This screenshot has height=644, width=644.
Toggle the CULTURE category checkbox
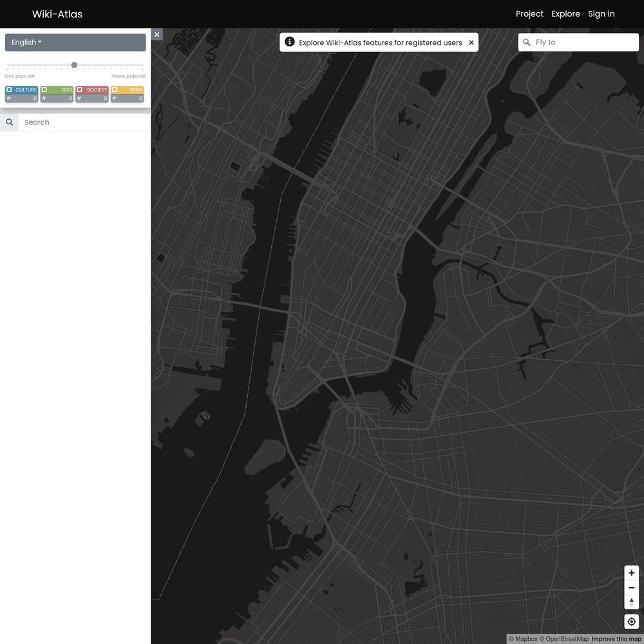click(x=9, y=90)
